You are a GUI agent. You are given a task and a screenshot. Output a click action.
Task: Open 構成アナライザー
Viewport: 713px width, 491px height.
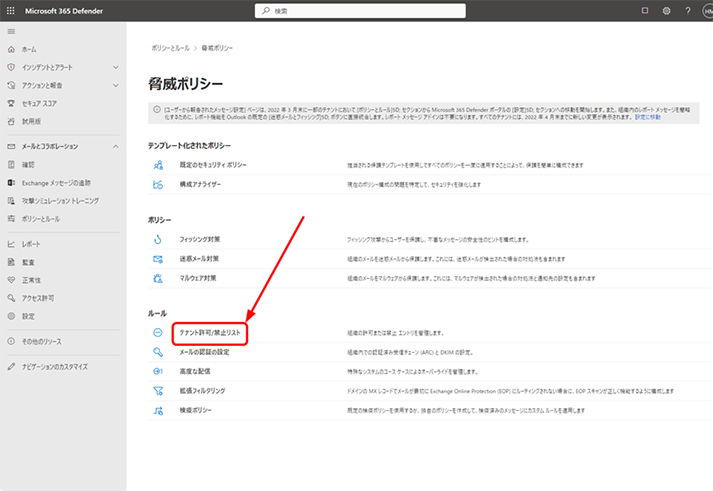tap(200, 185)
